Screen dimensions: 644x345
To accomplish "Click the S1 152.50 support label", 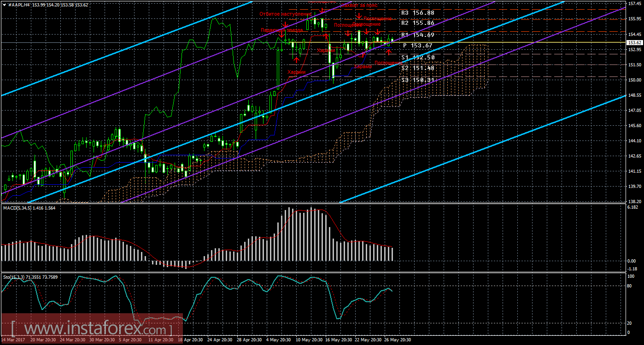I will click(x=418, y=57).
